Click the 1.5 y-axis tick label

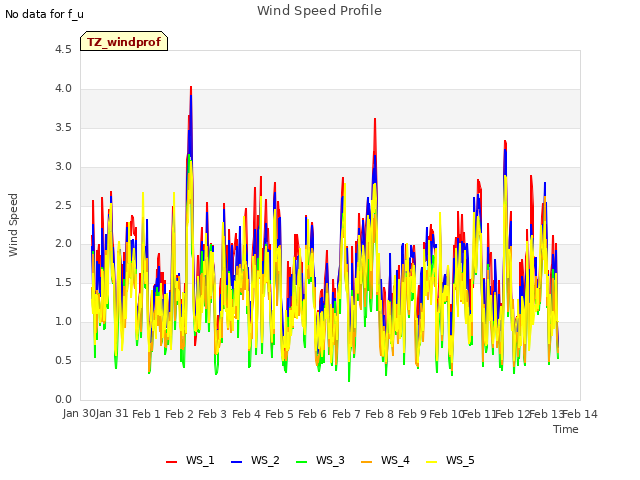[x=63, y=282]
